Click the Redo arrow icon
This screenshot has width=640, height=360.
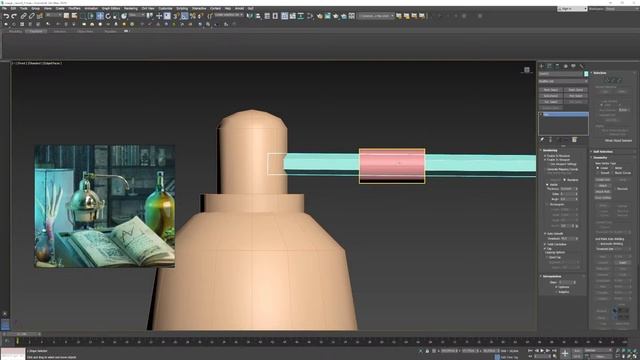(x=14, y=16)
